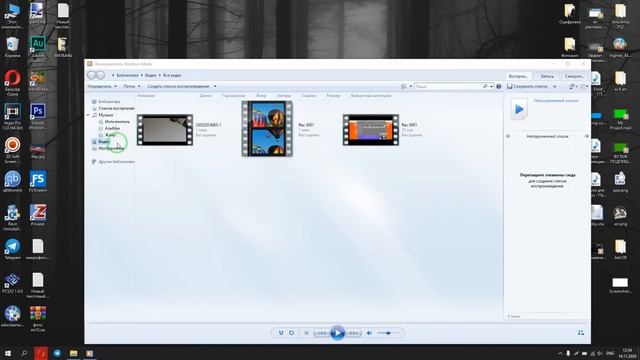This screenshot has width=640, height=360.
Task: Open Видео in the address breadcrumb
Action: pyautogui.click(x=151, y=76)
